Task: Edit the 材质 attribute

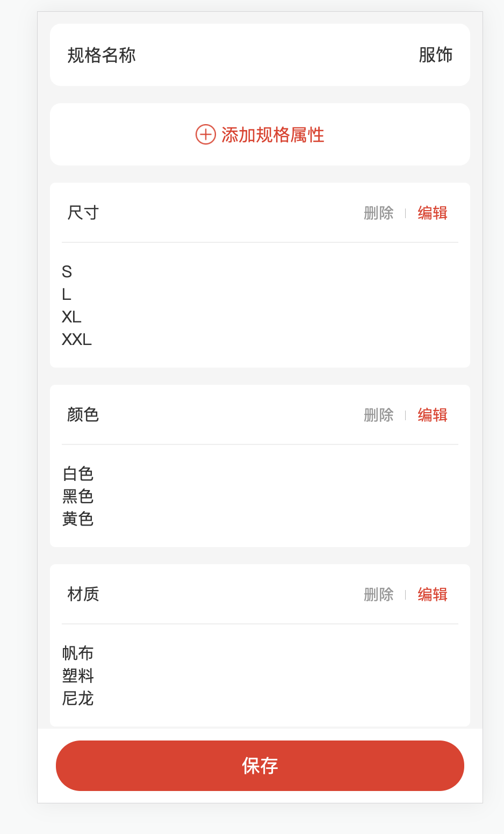Action: 433,595
